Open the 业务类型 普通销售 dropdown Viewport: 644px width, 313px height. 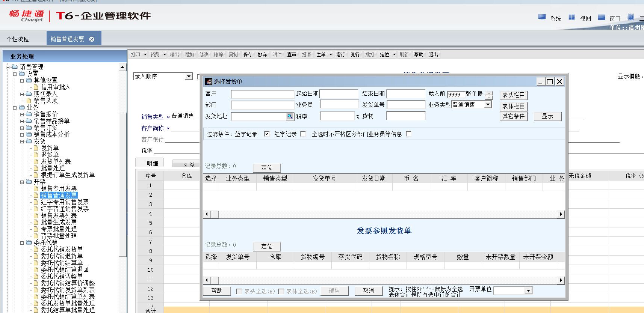pos(488,104)
